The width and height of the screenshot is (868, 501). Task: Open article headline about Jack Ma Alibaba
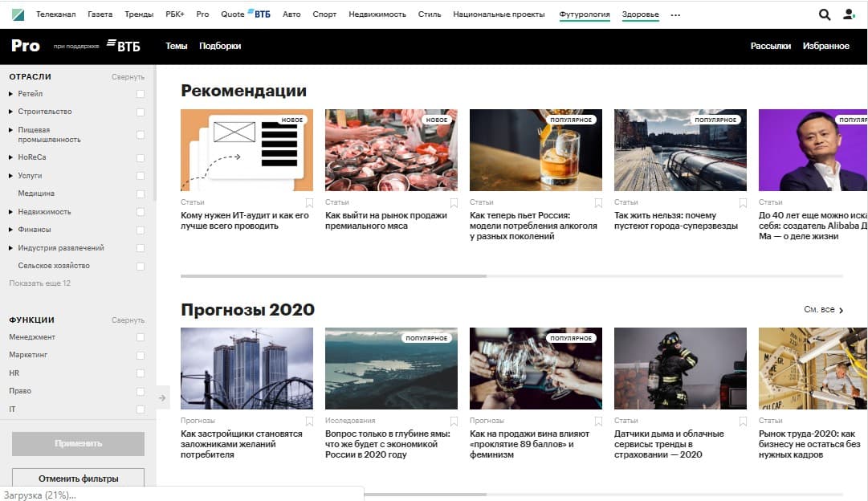coord(813,226)
